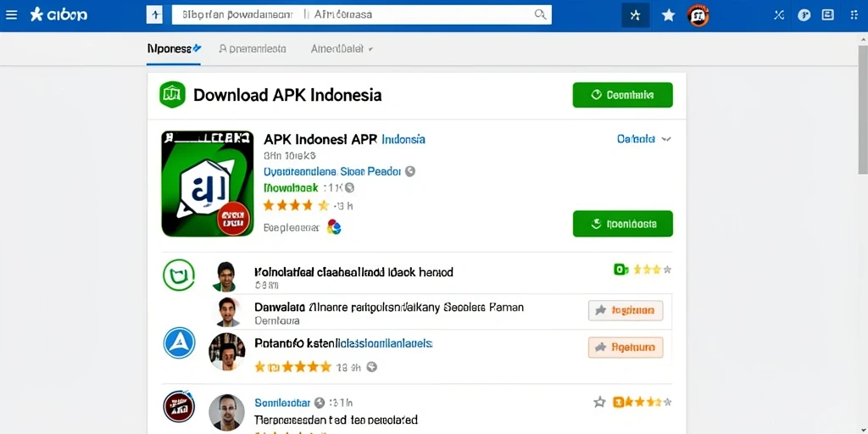This screenshot has width=868, height=434.
Task: Open avatar next to 'Sonnlesotar'
Action: 226,413
